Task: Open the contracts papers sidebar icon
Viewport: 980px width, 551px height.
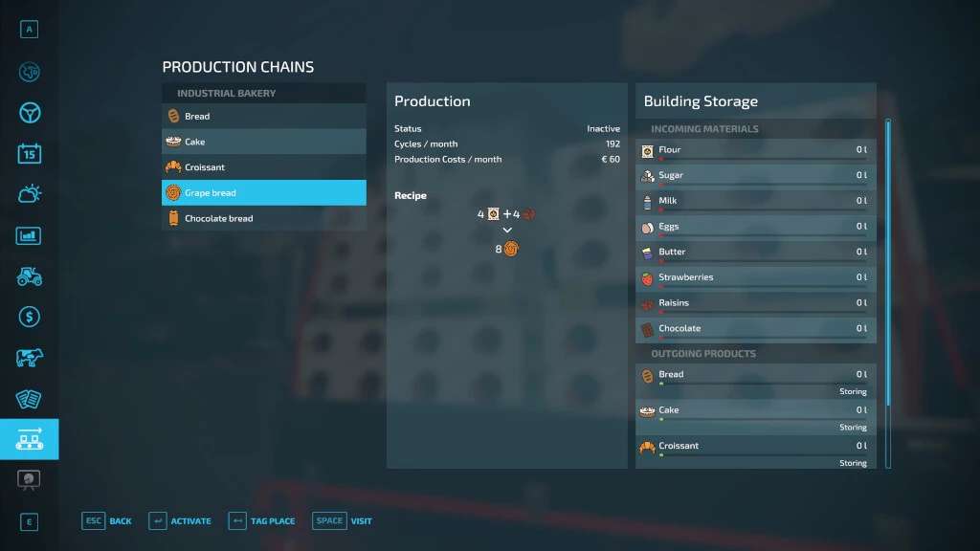Action: 29,399
